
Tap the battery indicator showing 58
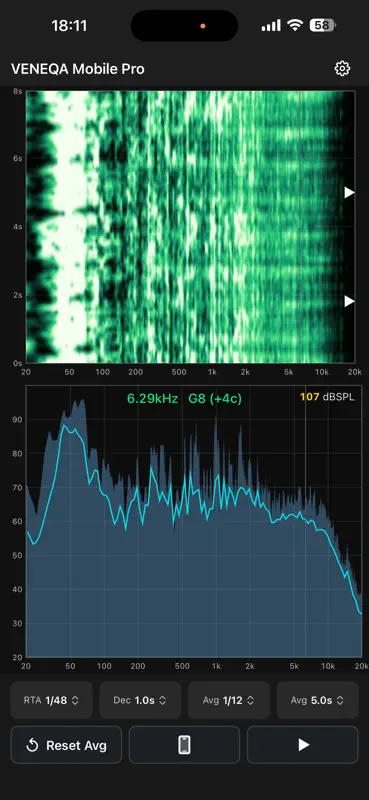(x=323, y=25)
